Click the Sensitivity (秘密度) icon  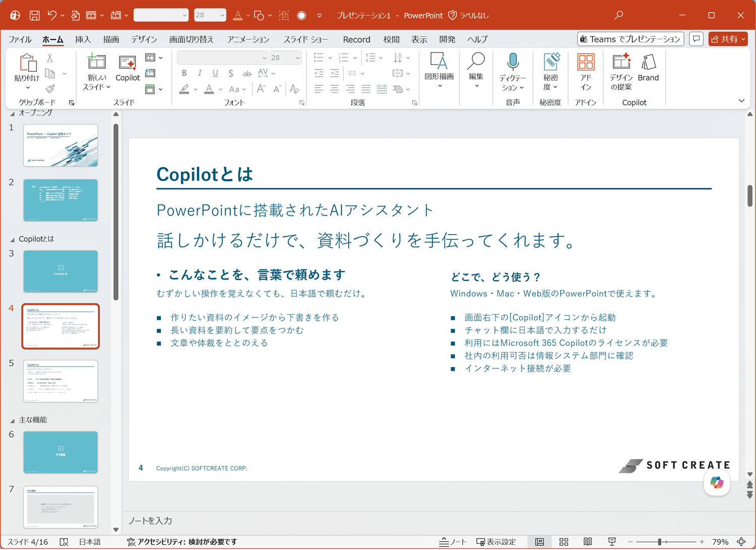tap(551, 62)
